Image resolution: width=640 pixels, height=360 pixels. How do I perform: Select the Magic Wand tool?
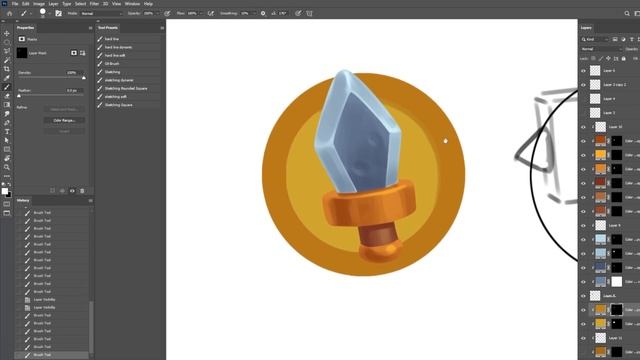7,60
